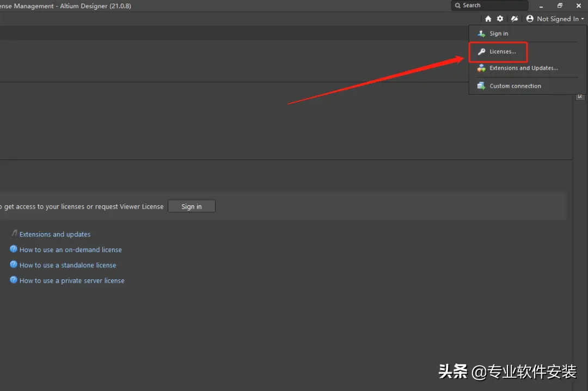Click the Extensions and Updates menu icon
The height and width of the screenshot is (391, 588).
pos(481,68)
